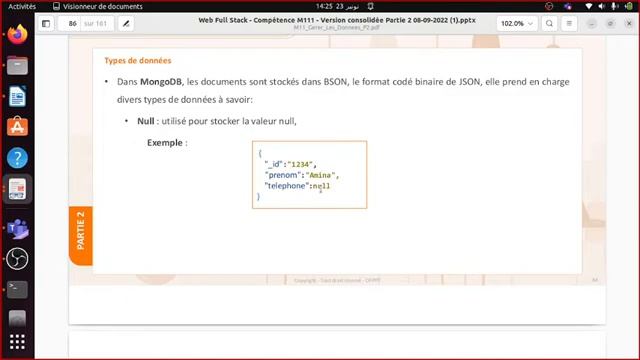Click the annotate pencil icon

[x=126, y=24]
